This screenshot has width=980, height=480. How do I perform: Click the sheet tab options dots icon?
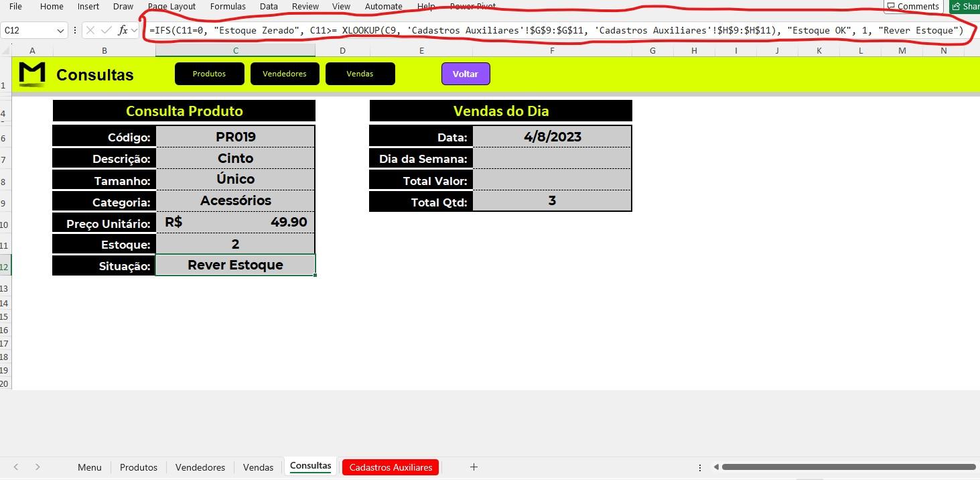700,467
